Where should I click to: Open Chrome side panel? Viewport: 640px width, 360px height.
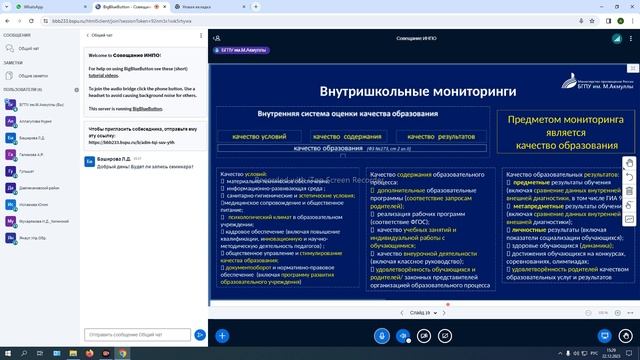click(608, 21)
